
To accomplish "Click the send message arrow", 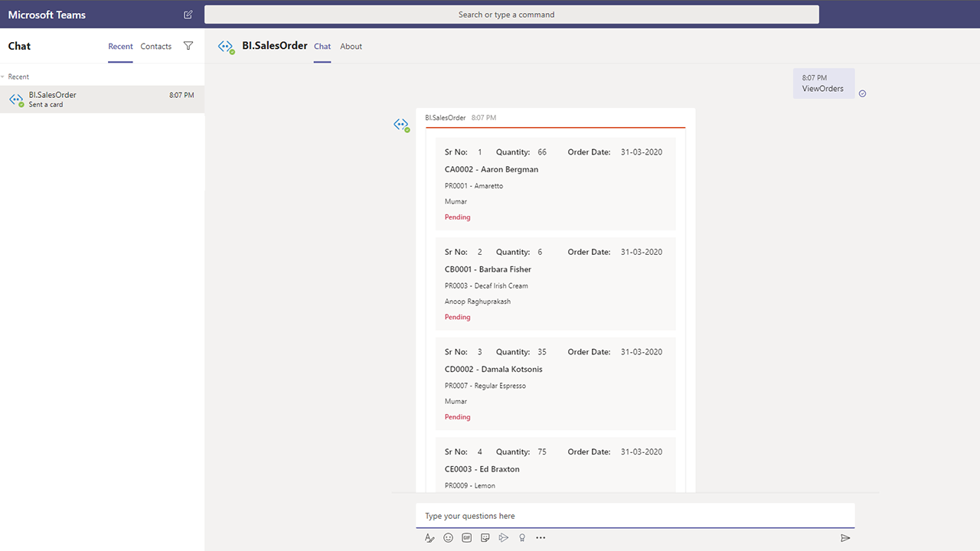I will click(845, 538).
